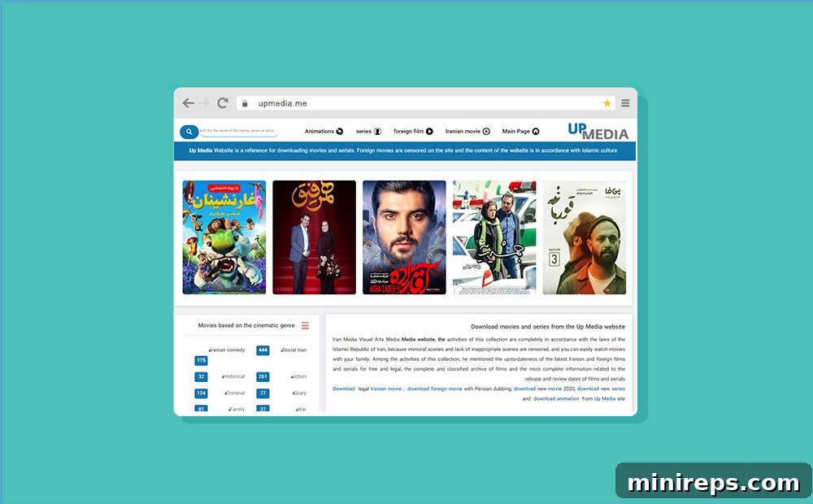Click the 32 count badge
The width and height of the screenshot is (813, 504).
point(201,377)
